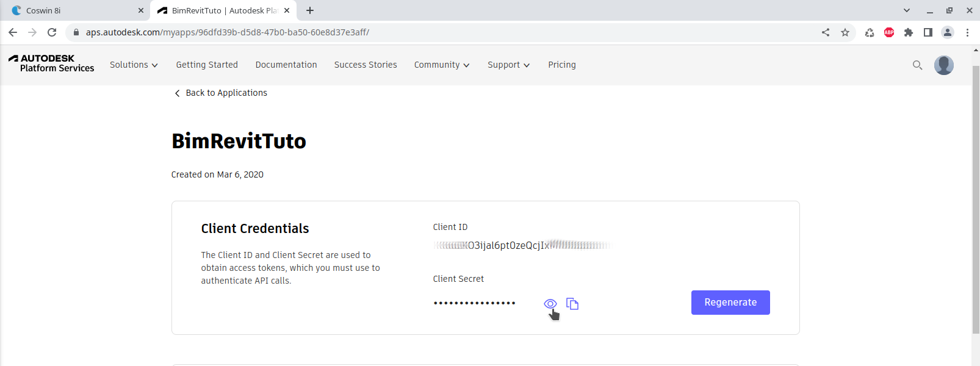Close the BimRevitTuto tab

coord(287,10)
